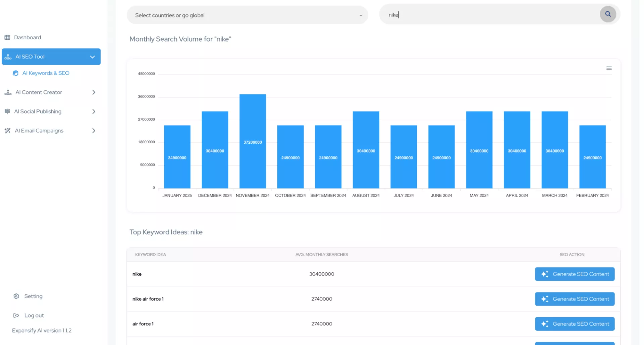Click the AI Keywords & SEO icon
Image resolution: width=644 pixels, height=345 pixels.
[x=15, y=73]
